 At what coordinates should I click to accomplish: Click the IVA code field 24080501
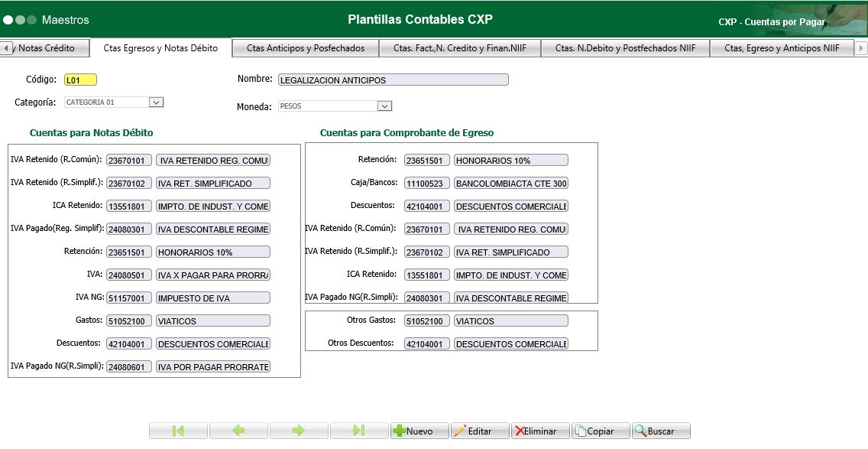(x=129, y=275)
